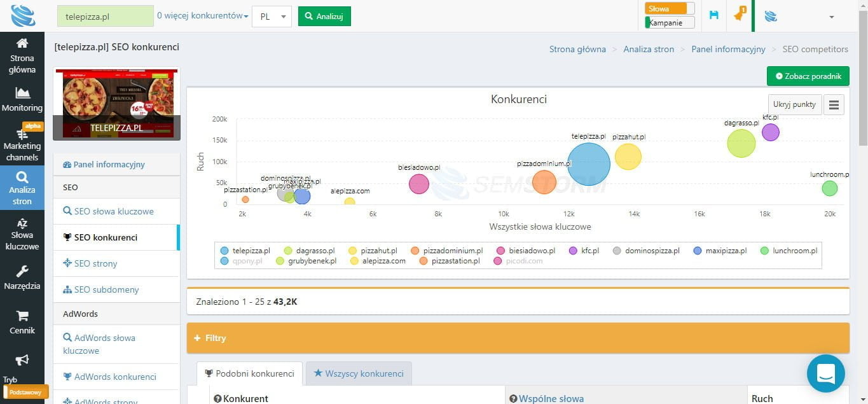Expand the więcej konkurentów dropdown
Viewport: 868px width, 404px height.
click(202, 16)
